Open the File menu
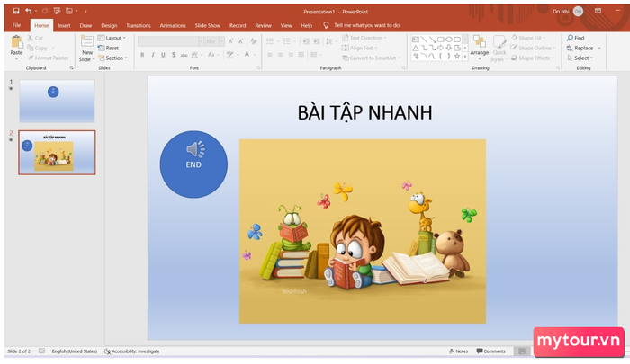 tap(16, 25)
